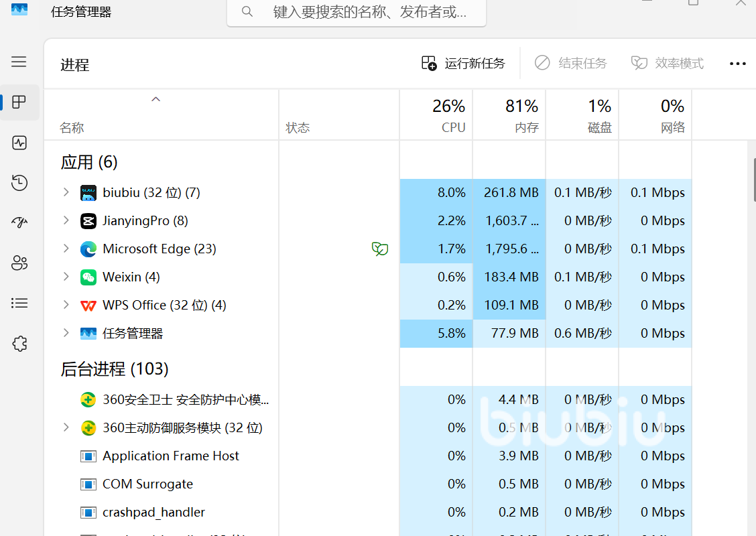The image size is (756, 536).
Task: Click the 结束任务 button
Action: coord(570,64)
